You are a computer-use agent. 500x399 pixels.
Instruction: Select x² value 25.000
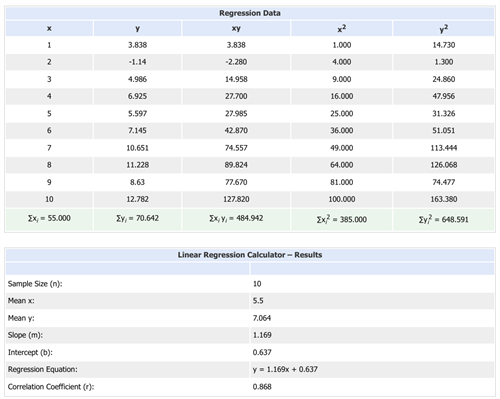(342, 114)
